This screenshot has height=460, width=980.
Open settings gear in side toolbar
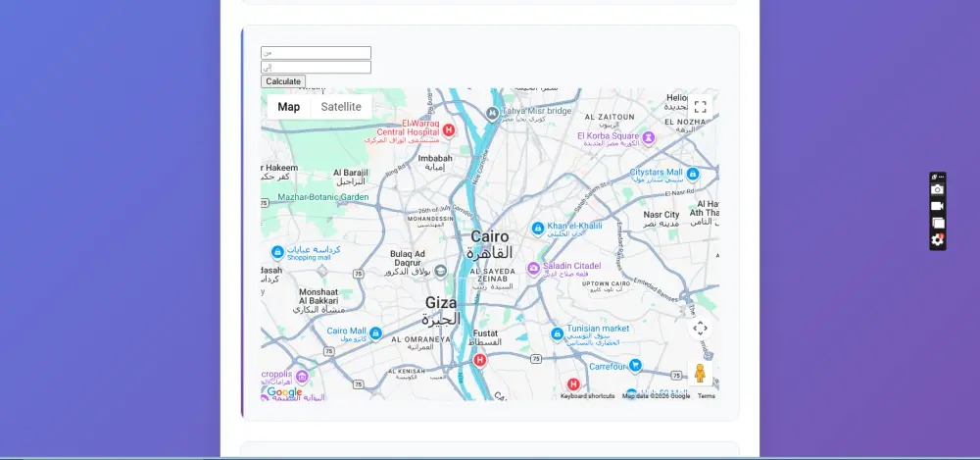tap(937, 239)
